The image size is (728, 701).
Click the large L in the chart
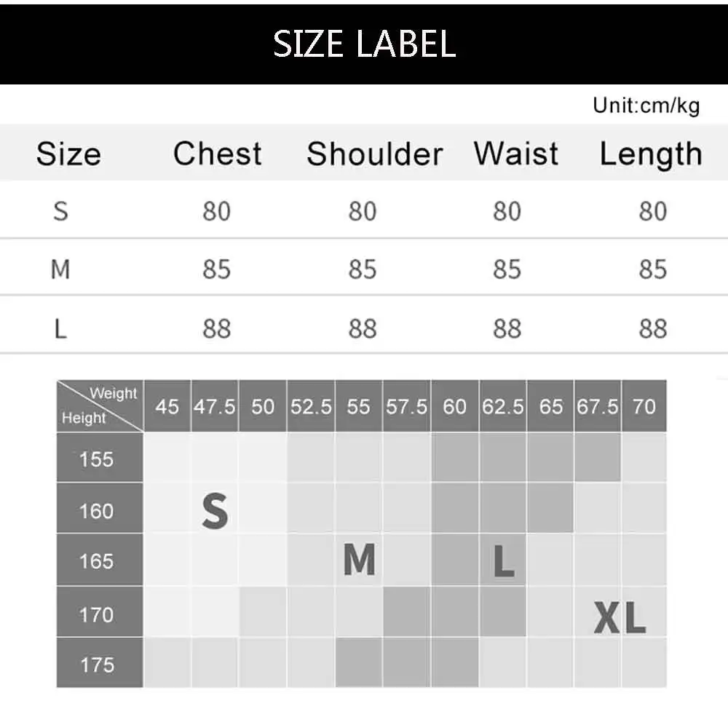504,561
